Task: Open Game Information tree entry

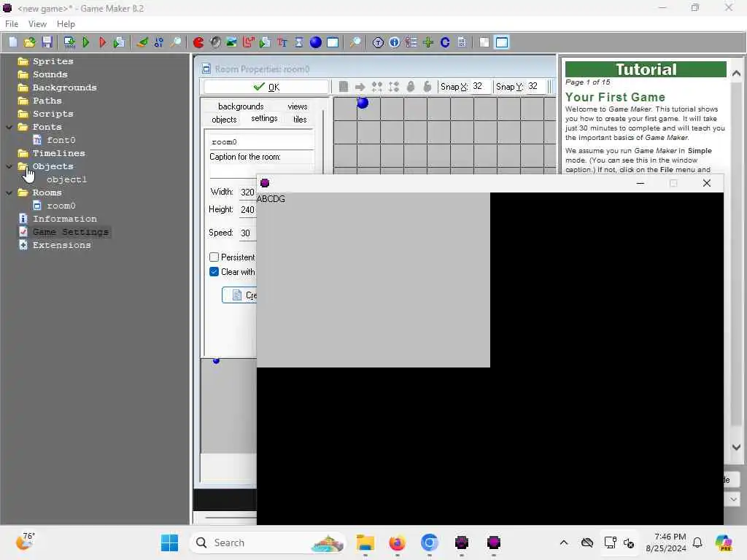Action: [x=64, y=219]
